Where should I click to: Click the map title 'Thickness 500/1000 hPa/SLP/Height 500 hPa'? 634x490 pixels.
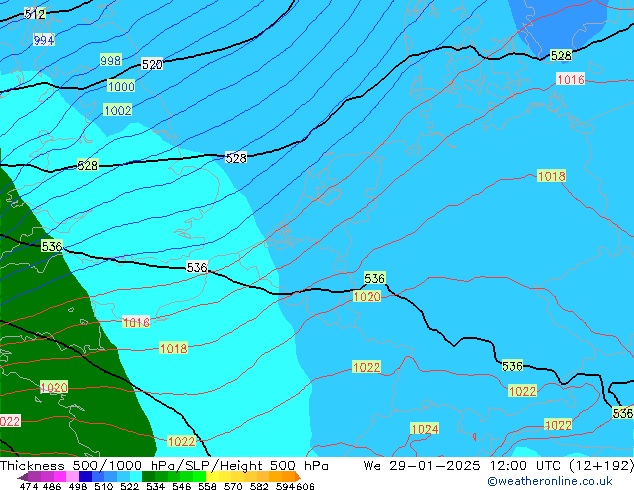pos(164,466)
